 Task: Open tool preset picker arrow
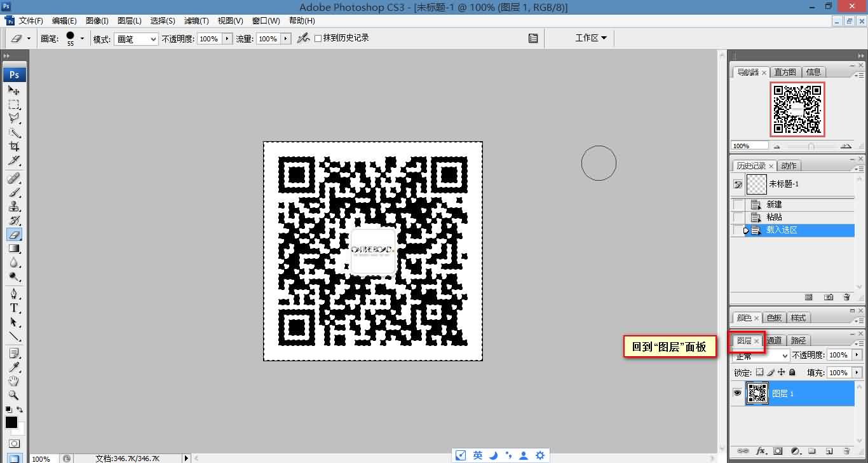29,39
